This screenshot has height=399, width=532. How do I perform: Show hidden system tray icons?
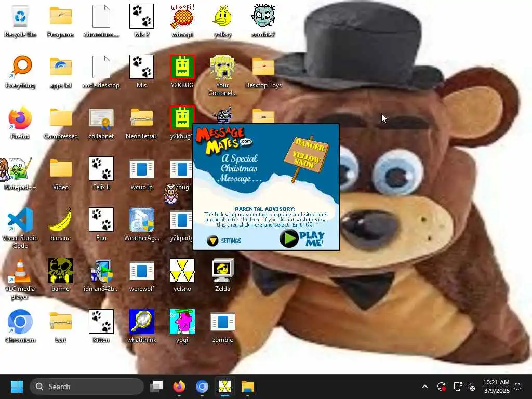[x=425, y=387]
